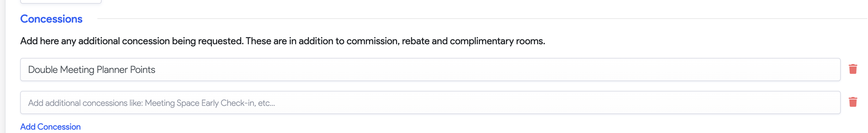Click the concession instructions description text
The image size is (868, 133).
click(x=282, y=41)
